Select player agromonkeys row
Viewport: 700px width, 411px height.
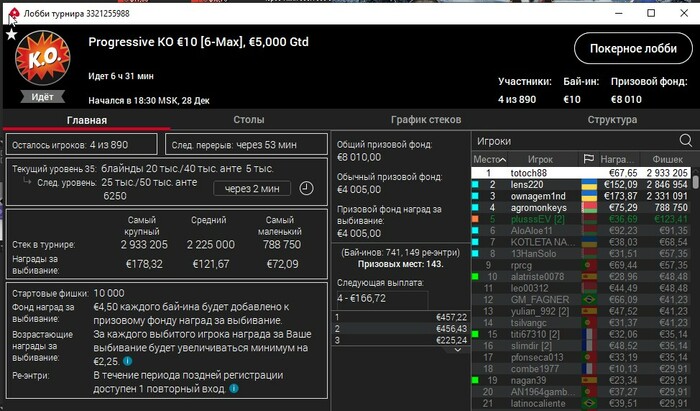click(x=581, y=208)
